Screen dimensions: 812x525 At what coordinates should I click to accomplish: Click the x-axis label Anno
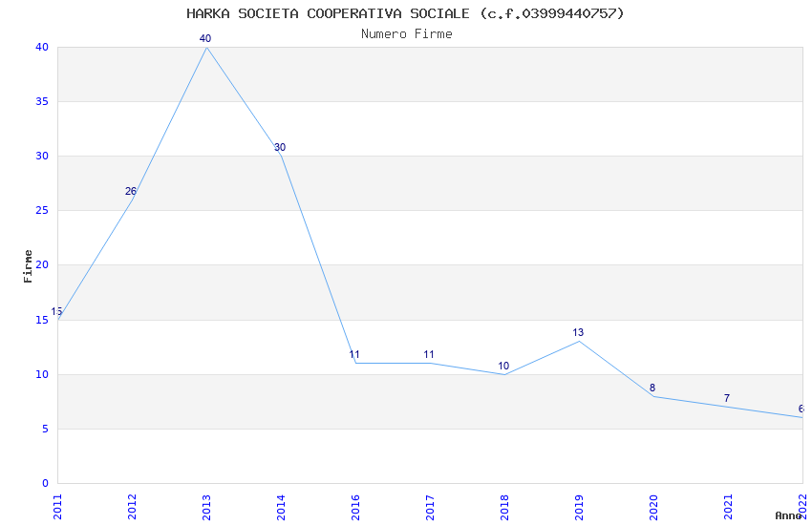click(x=788, y=515)
